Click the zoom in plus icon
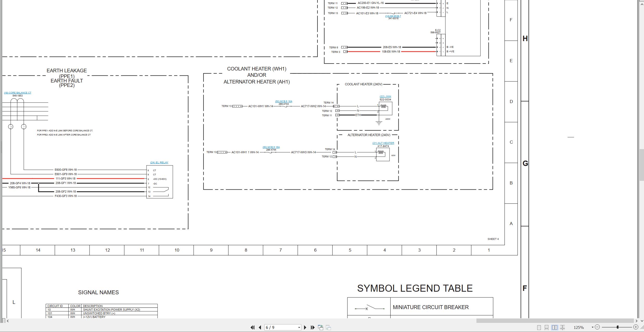Image resolution: width=644 pixels, height=332 pixels. click(636, 327)
